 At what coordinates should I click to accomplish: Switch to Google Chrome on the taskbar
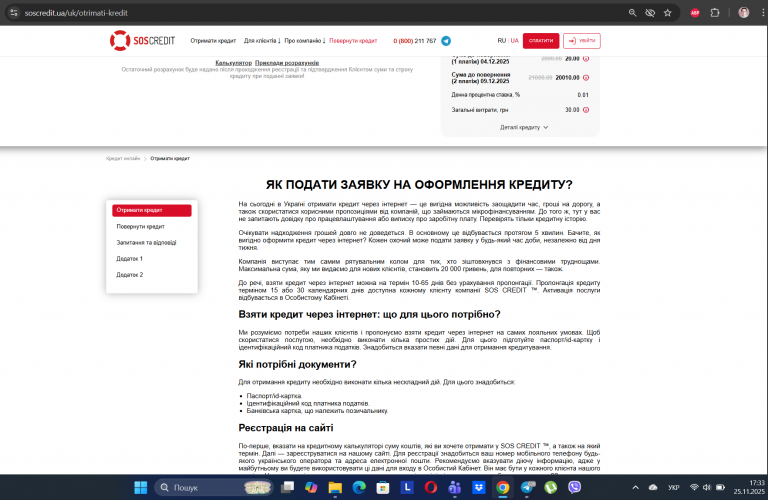point(503,487)
